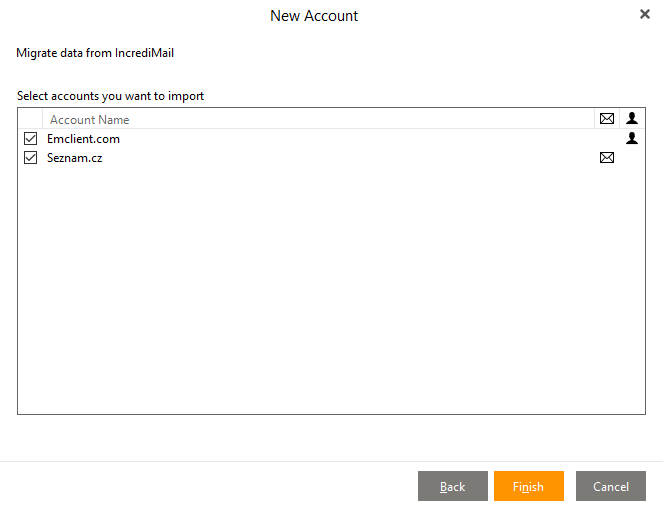Uncheck the Seznam.cz account checkbox
Screen dimensions: 663x508
31,158
